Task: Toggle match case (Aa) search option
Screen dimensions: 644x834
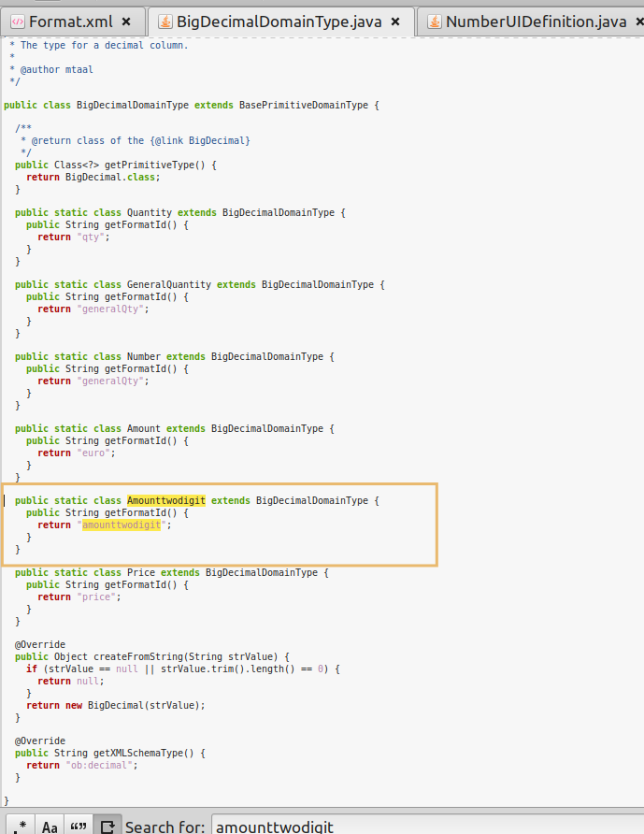Action: click(50, 826)
